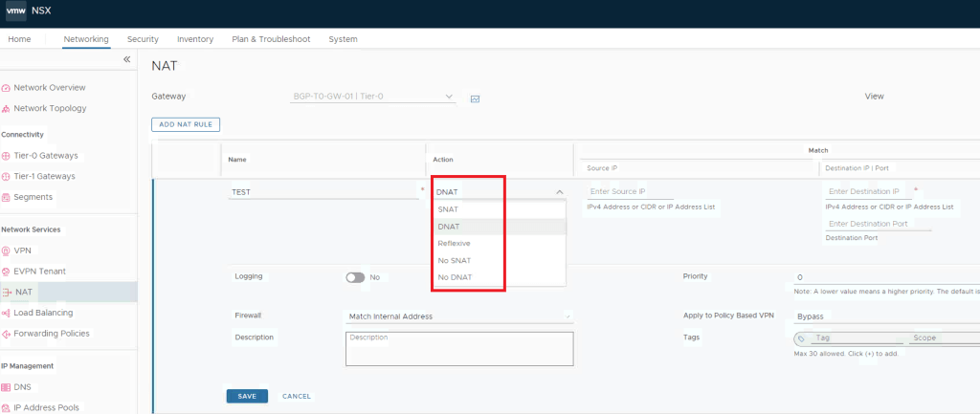The width and height of the screenshot is (980, 414).
Task: Collapse the Action DNAT dropdown
Action: click(559, 192)
